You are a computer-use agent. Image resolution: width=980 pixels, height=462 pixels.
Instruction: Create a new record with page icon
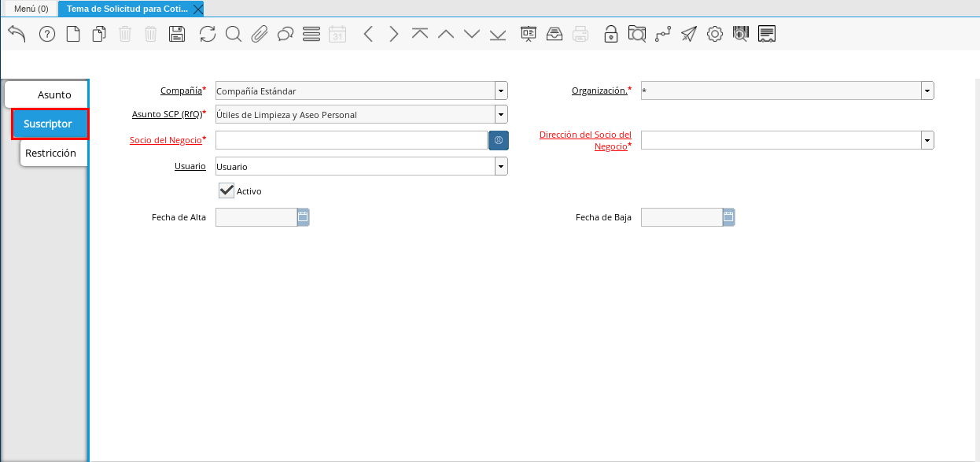tap(73, 34)
